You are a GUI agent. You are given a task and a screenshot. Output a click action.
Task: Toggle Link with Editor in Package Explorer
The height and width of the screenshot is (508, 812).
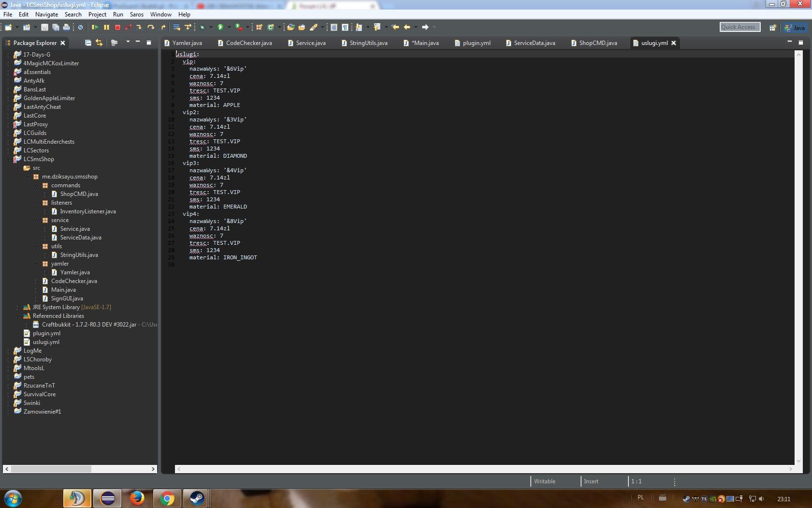tap(99, 43)
